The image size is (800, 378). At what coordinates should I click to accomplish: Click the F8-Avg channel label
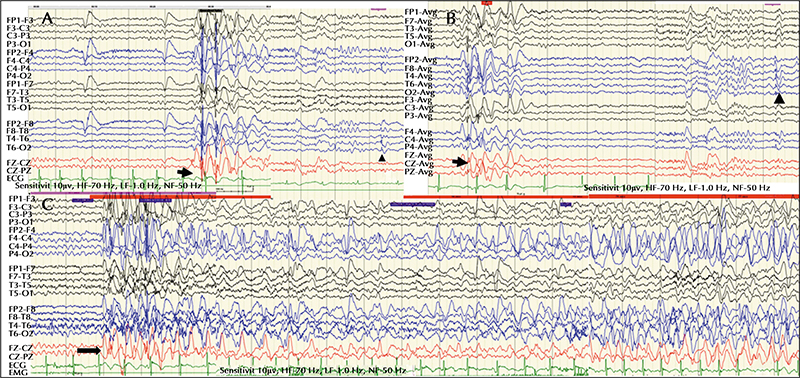point(418,68)
